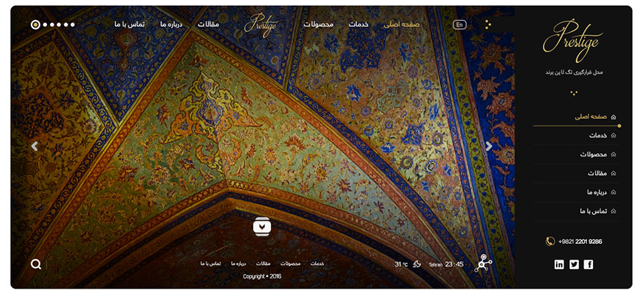644x306 pixels.
Task: Open the Facebook icon in the sidebar
Action: click(x=588, y=264)
